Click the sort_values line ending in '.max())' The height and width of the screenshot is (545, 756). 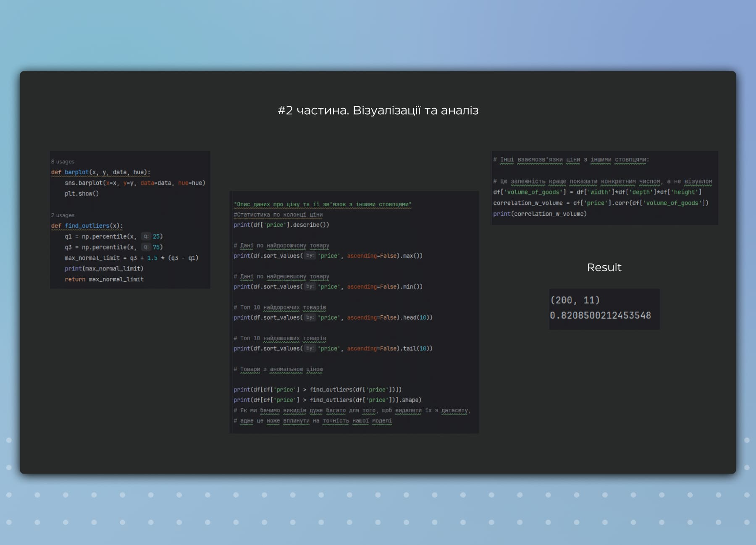click(x=328, y=256)
